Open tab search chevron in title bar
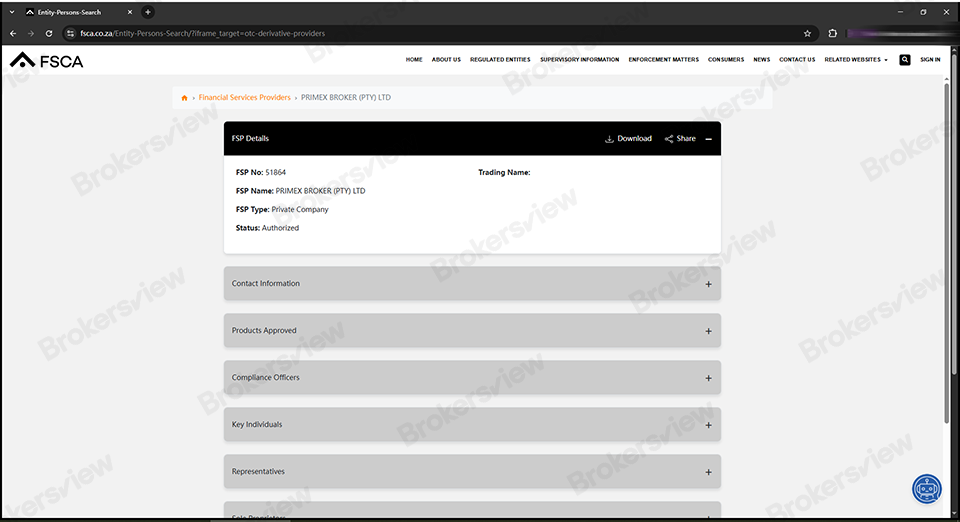 click(x=12, y=12)
